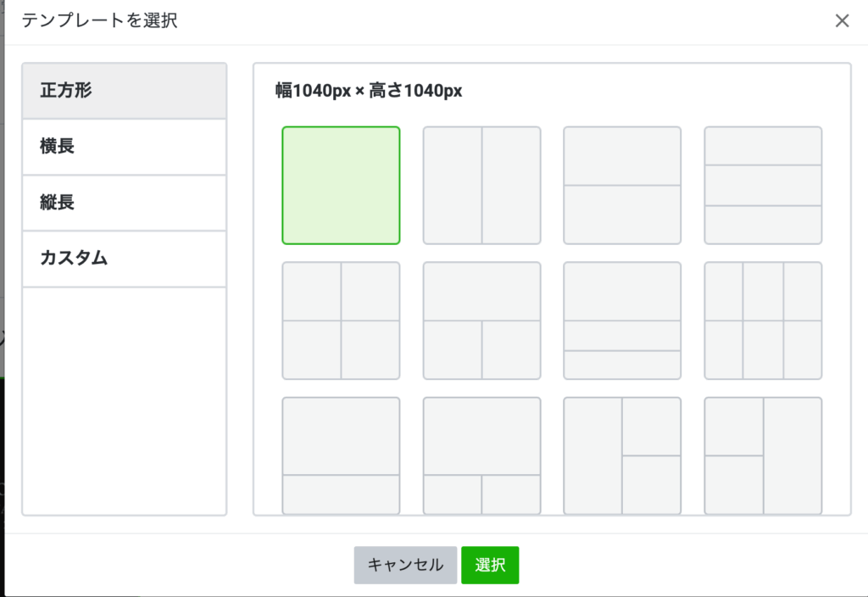Switch to the 縦長 template category
Viewport: 868px width, 597px height.
coord(124,203)
